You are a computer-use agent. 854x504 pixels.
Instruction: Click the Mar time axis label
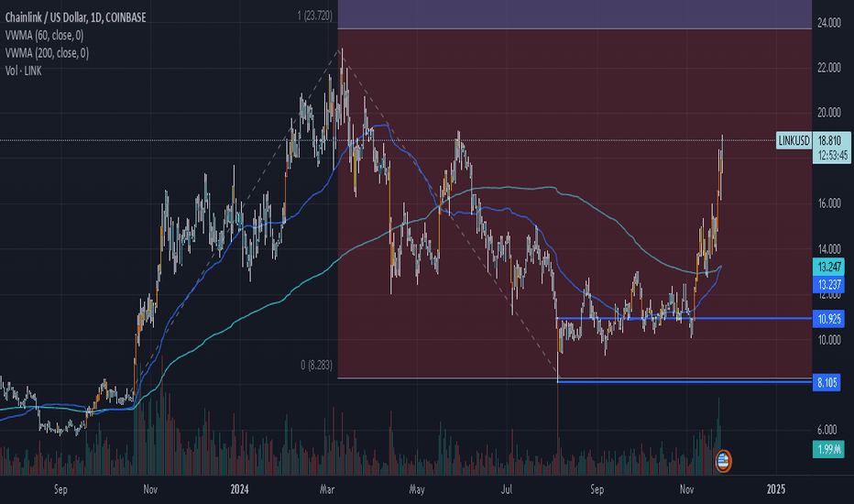point(327,489)
